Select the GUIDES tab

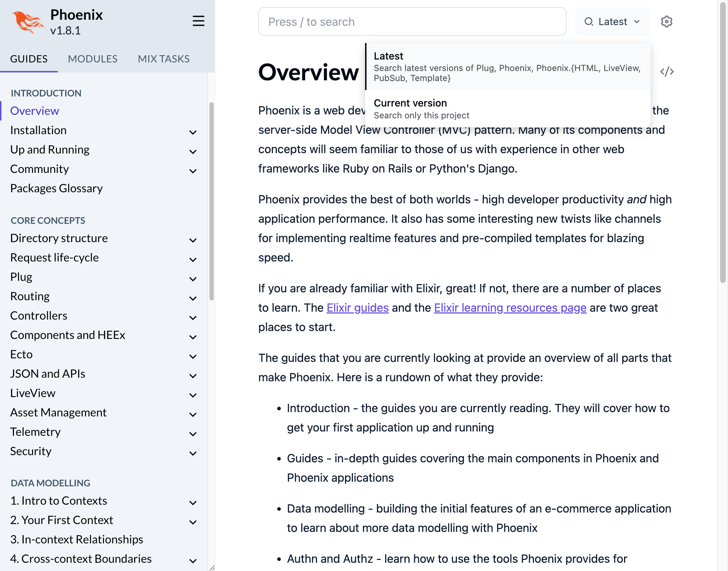[29, 58]
